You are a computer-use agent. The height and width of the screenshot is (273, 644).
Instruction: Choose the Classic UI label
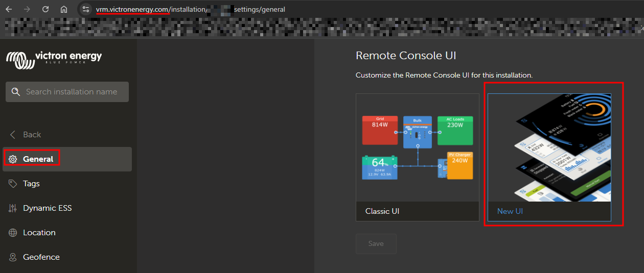coord(382,211)
